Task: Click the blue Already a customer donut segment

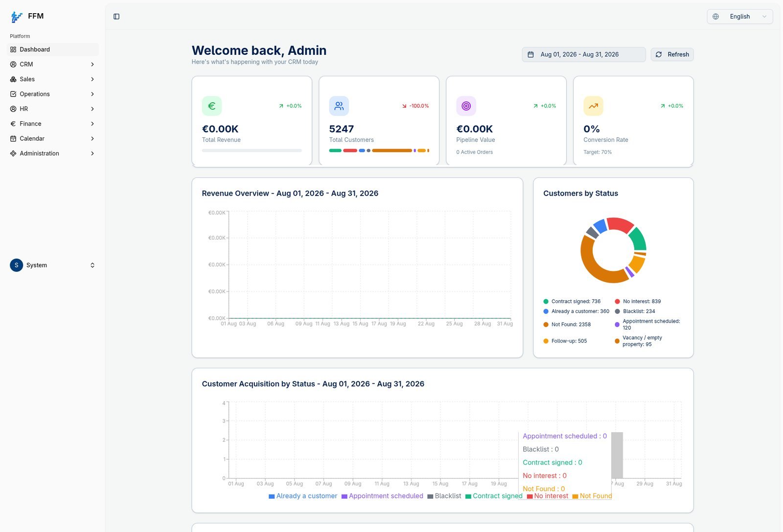Action: 600,226
